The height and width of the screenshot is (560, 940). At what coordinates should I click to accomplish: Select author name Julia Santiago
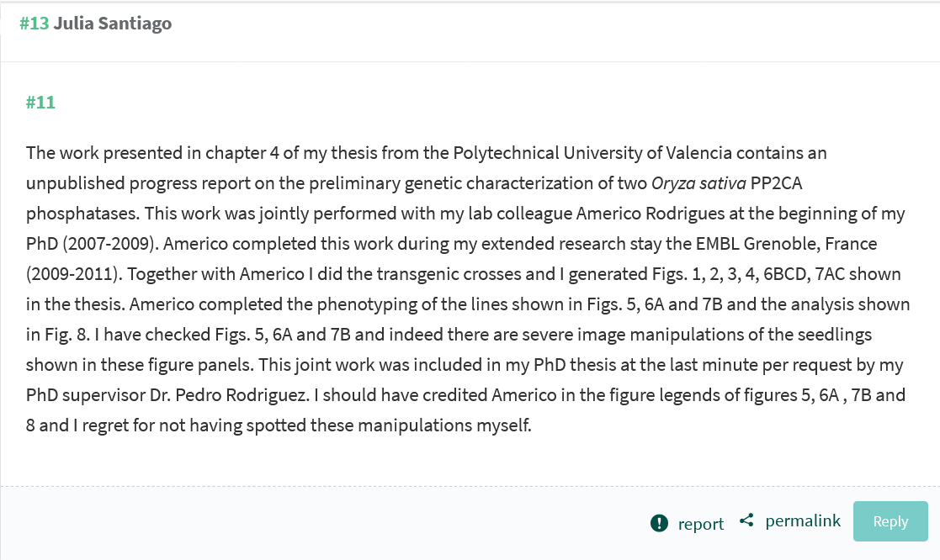pyautogui.click(x=113, y=24)
